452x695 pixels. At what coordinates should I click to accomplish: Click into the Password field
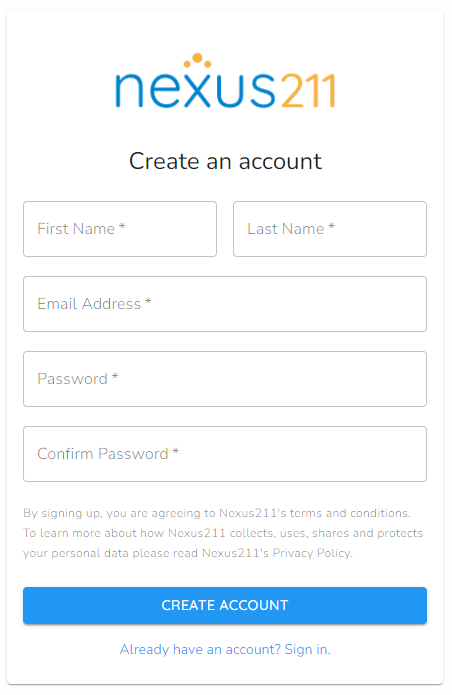(x=225, y=379)
